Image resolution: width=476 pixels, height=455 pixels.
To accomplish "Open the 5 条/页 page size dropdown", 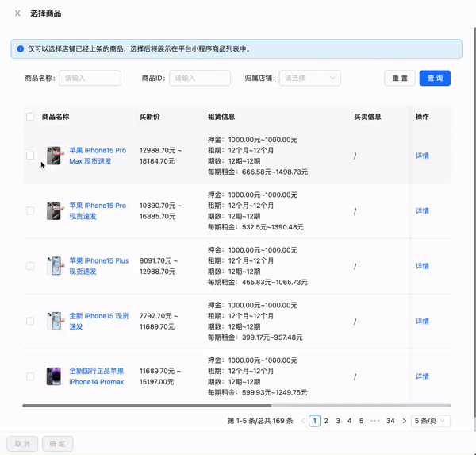I will [x=431, y=421].
